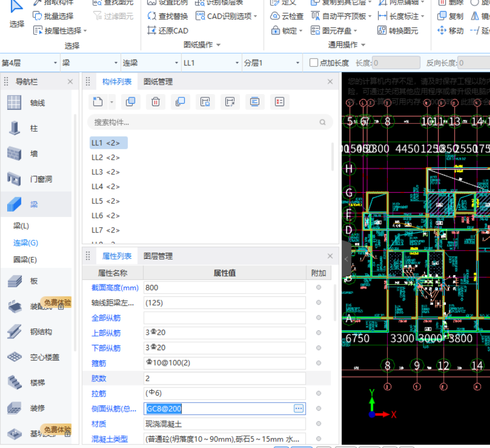Click the 上部纵筋 value field
490x448 pixels.
[225, 332]
